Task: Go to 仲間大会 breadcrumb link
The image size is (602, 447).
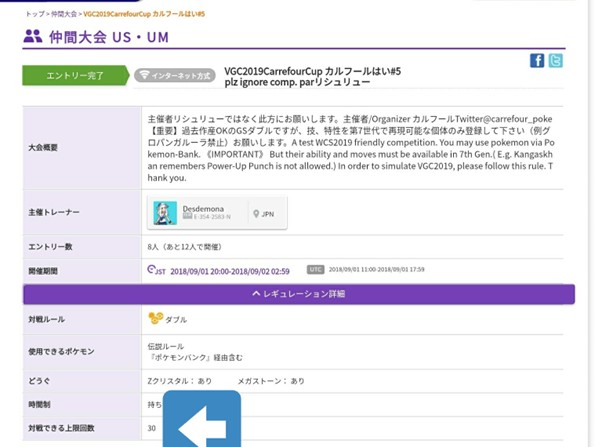Action: point(64,14)
